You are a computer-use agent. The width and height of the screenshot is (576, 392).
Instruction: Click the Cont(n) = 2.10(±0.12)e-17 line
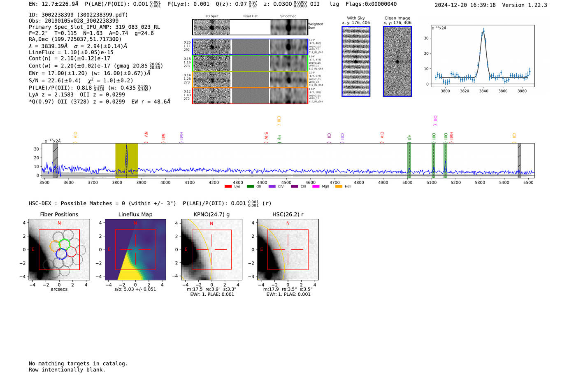click(70, 58)
